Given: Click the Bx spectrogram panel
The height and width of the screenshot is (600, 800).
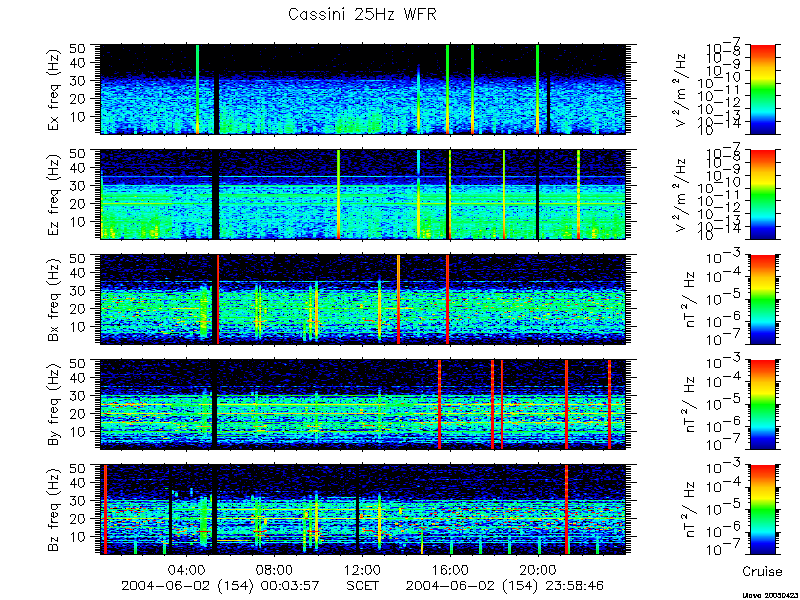Looking at the screenshot, I should [362, 299].
